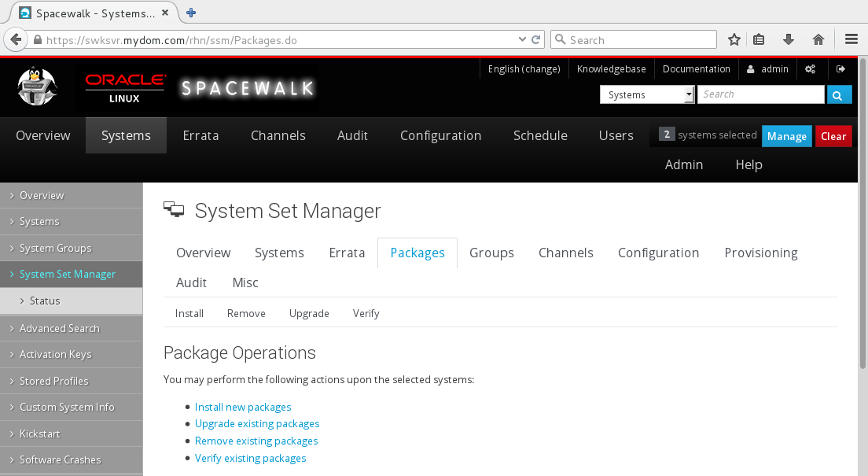868x476 pixels.
Task: Go to the browser home icon
Action: pyautogui.click(x=818, y=40)
